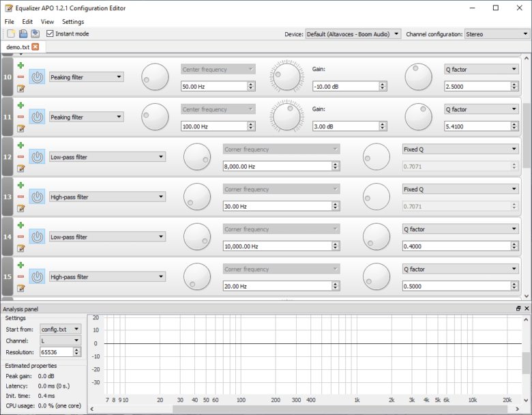Open the Settings menu
The image size is (532, 415).
(73, 22)
